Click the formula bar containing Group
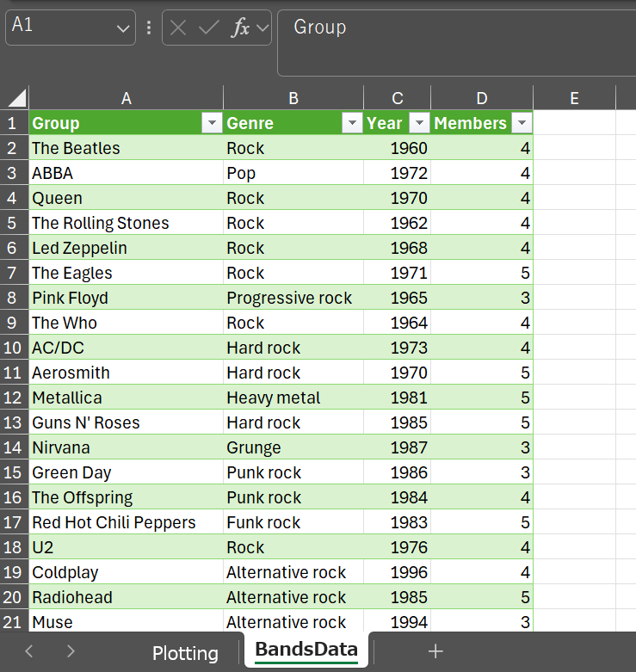Viewport: 636px width, 672px height. click(x=457, y=43)
